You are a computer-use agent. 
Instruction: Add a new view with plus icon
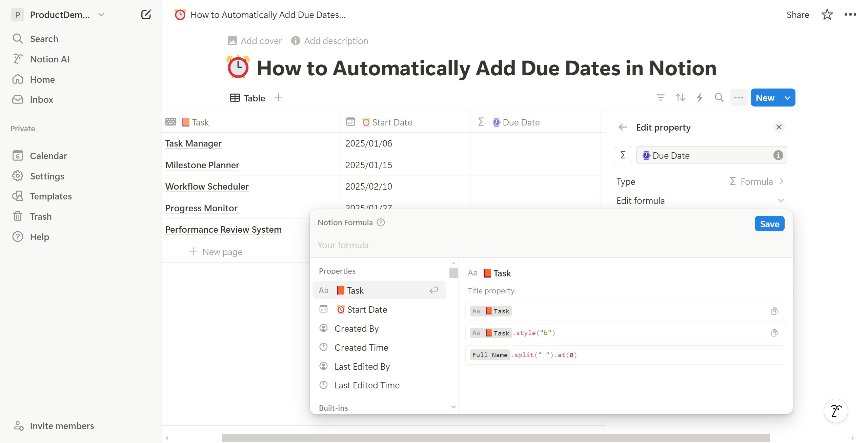(x=278, y=98)
